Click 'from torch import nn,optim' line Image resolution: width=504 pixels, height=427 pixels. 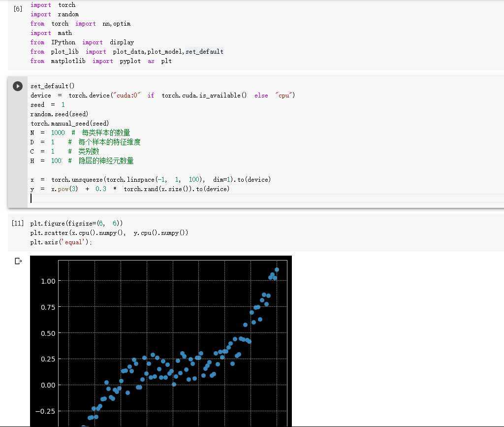click(x=80, y=24)
